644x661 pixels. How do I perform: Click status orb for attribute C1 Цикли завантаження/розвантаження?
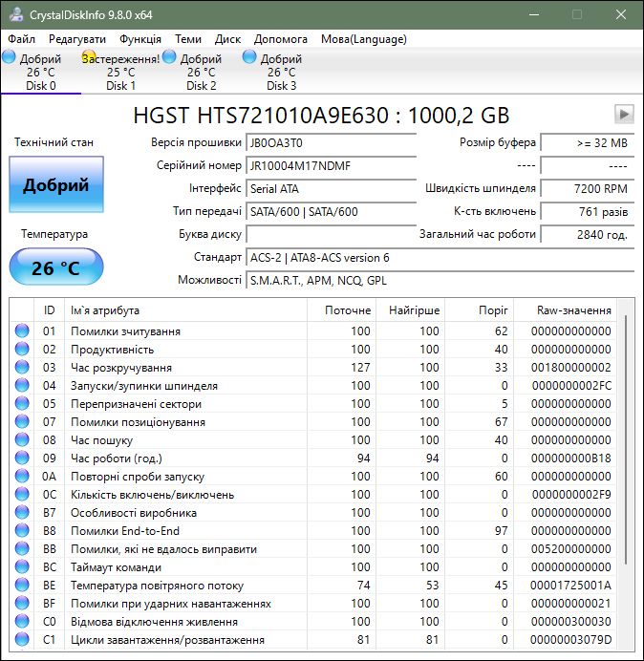pos(22,639)
